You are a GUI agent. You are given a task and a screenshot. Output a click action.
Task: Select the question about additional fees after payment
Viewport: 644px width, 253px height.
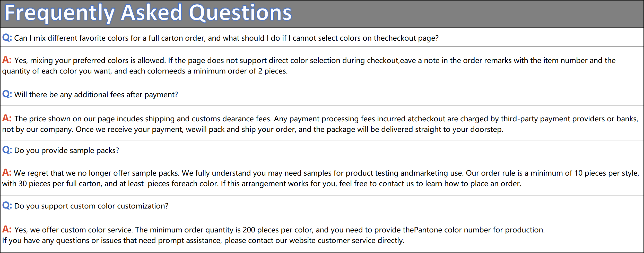pos(96,95)
